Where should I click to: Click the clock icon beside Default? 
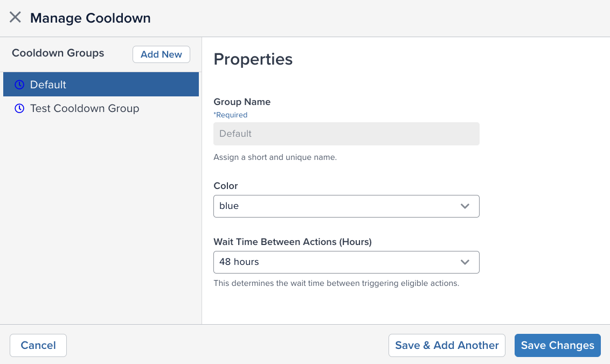tap(19, 85)
